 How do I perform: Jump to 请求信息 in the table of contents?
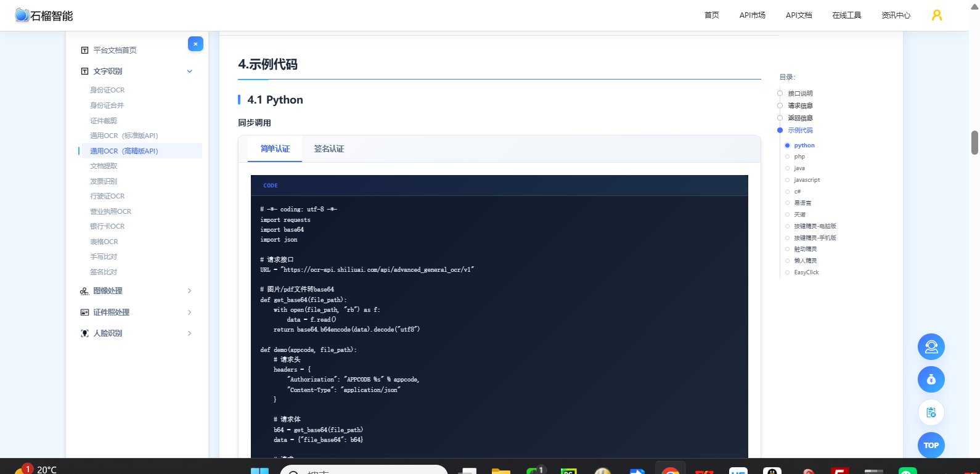[x=800, y=106]
